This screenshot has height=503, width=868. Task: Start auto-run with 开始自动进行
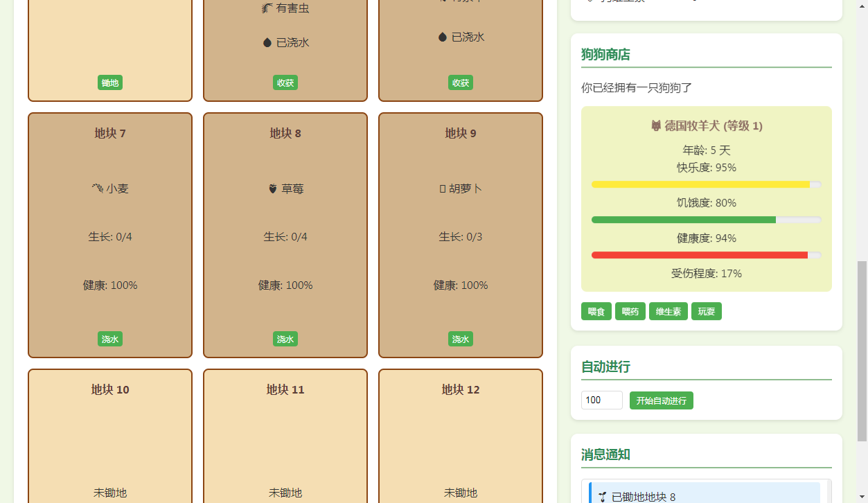tap(662, 400)
